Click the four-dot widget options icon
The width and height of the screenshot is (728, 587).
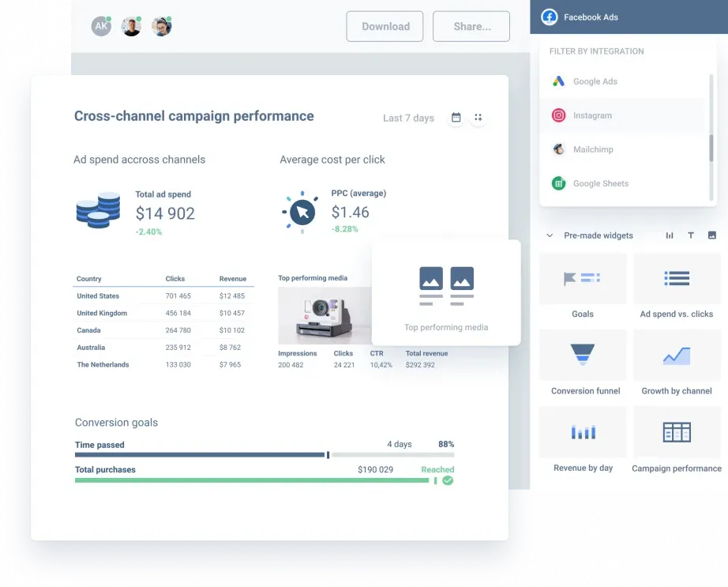(x=478, y=117)
